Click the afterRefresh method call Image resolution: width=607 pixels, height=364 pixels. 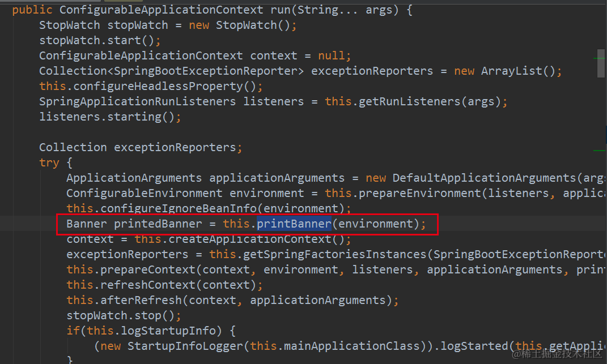(x=141, y=300)
